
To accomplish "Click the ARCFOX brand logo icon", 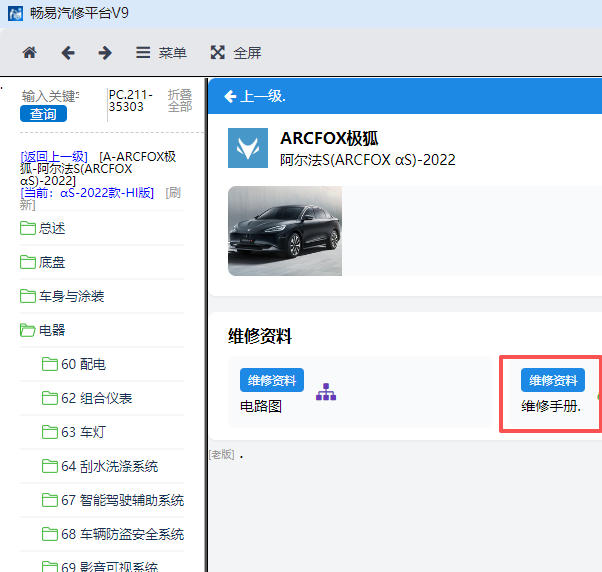I will coord(248,148).
